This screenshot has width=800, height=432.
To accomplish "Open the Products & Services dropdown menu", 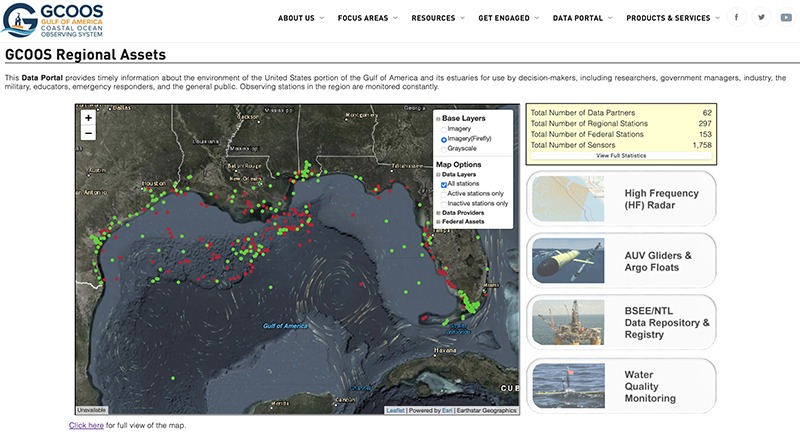I will click(x=673, y=18).
